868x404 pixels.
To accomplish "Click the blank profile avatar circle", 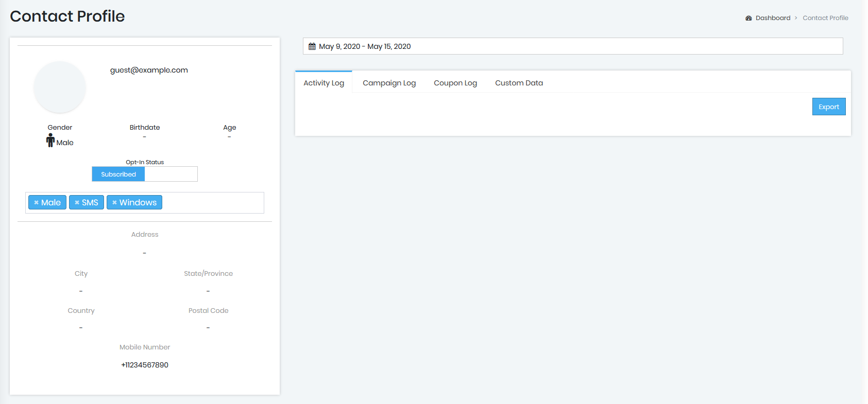I will pos(60,87).
